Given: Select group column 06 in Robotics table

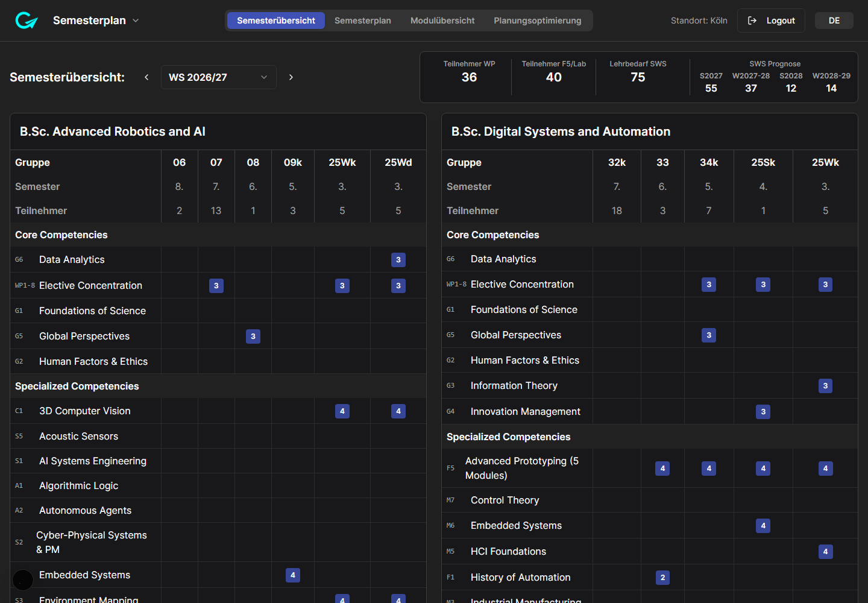Looking at the screenshot, I should pos(180,162).
